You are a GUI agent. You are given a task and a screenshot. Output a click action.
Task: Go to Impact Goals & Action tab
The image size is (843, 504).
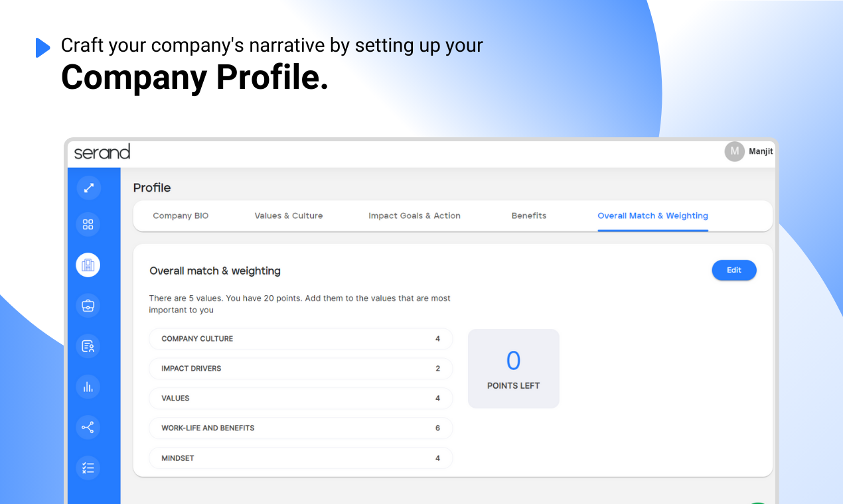coord(414,216)
